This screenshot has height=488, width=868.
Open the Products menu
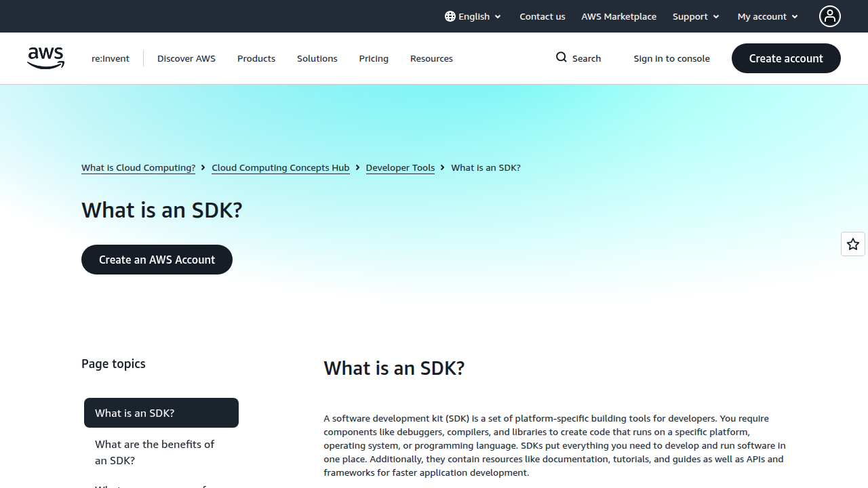[256, 58]
